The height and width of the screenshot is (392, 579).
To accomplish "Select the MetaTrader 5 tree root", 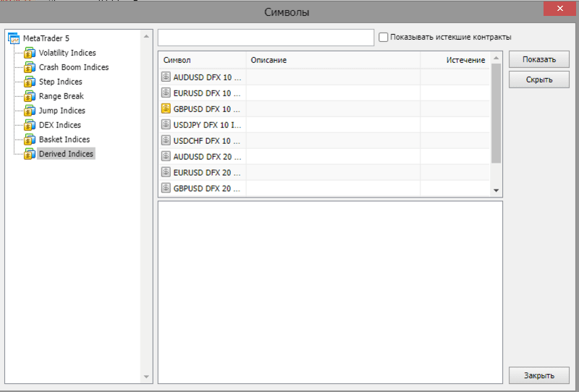I will pyautogui.click(x=46, y=38).
